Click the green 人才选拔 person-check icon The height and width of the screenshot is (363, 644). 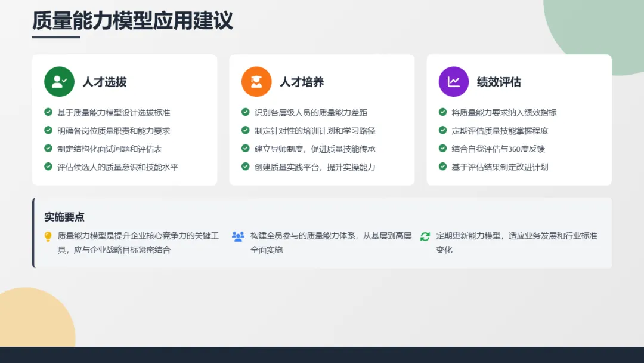pos(59,82)
